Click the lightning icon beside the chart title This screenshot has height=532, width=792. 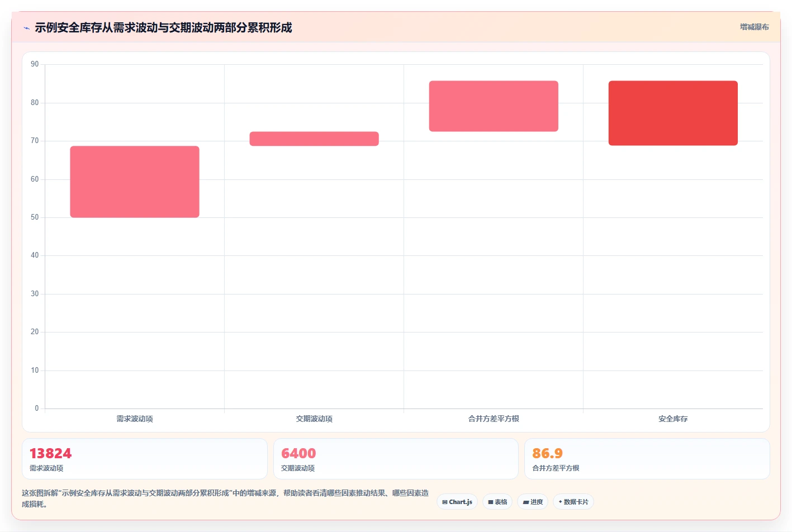[x=26, y=28]
